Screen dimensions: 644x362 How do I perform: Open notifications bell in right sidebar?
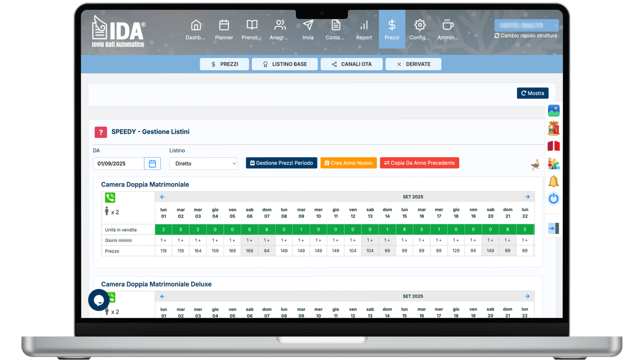[553, 181]
